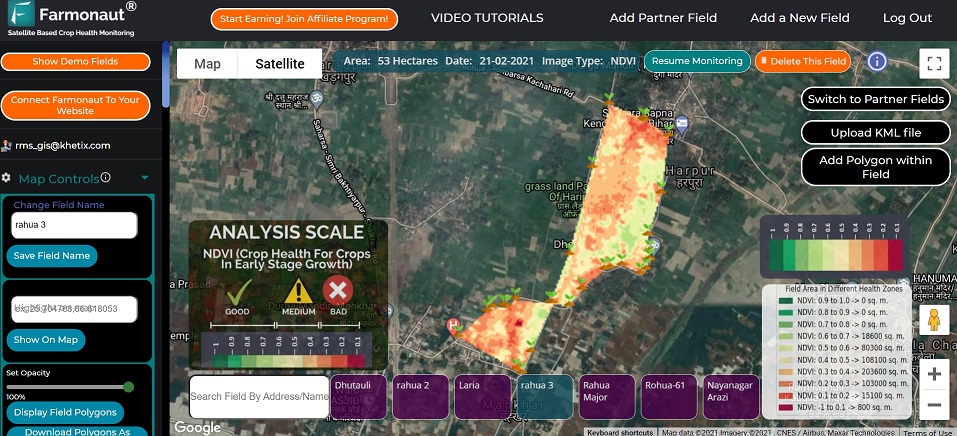Select the Street View pegman icon
Image resolution: width=957 pixels, height=436 pixels.
[x=934, y=320]
